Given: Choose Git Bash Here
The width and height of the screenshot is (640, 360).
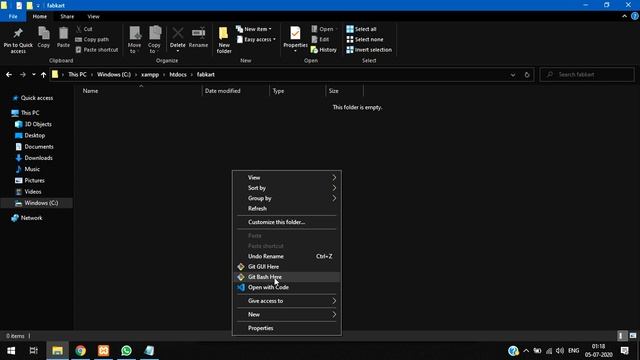Looking at the screenshot, I should click(287, 277).
